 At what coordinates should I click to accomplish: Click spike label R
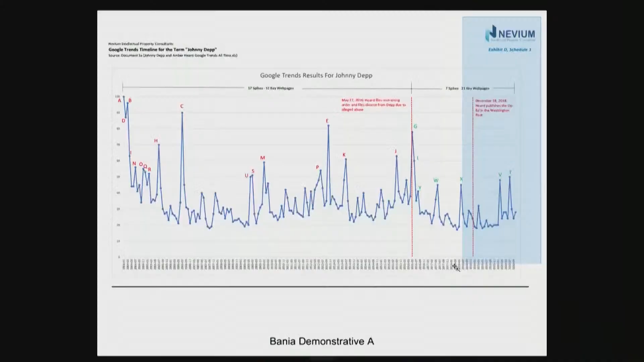tap(150, 170)
